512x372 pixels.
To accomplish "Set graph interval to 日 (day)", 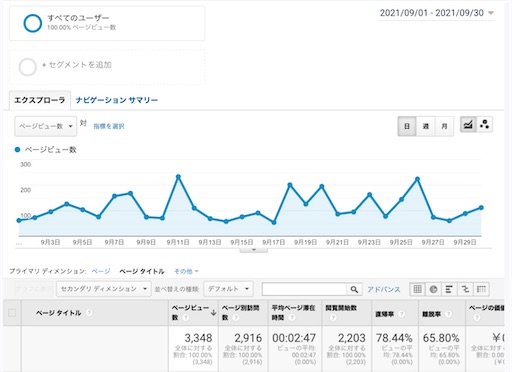I will [407, 126].
